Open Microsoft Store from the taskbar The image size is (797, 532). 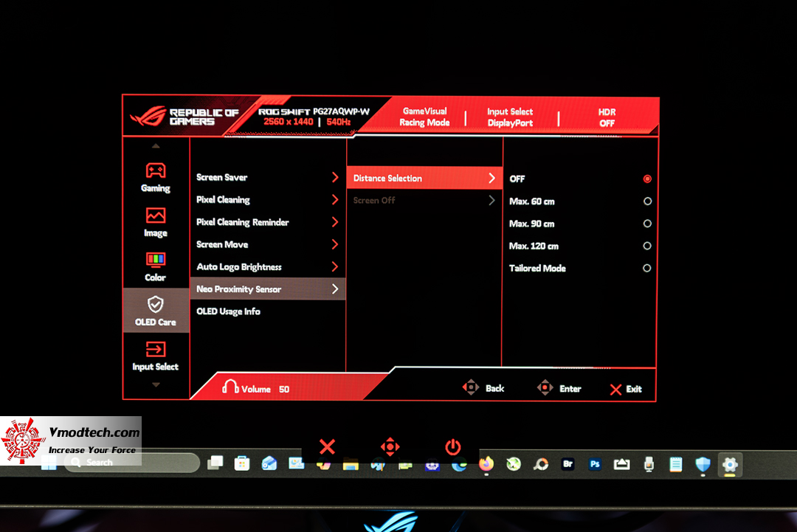tap(242, 463)
